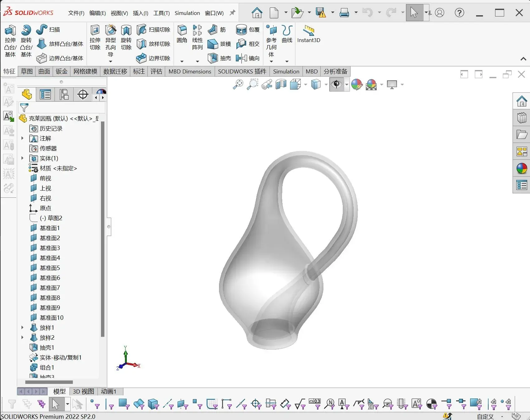Open the dropdown next to the Save icon

click(332, 13)
